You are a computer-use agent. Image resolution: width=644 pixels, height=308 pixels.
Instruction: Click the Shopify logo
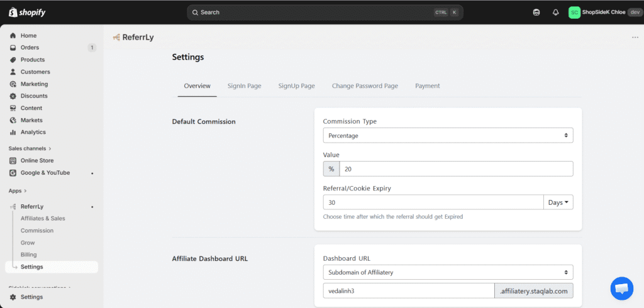26,13
